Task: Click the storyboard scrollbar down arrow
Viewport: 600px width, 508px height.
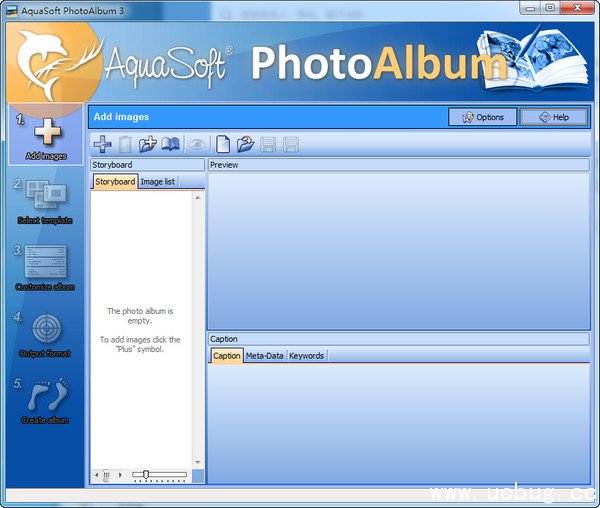Action: (x=197, y=462)
